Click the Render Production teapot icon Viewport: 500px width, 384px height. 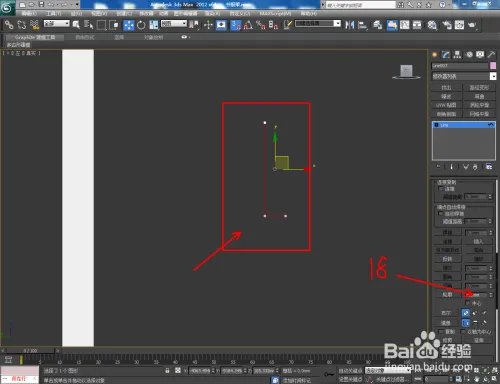472,25
